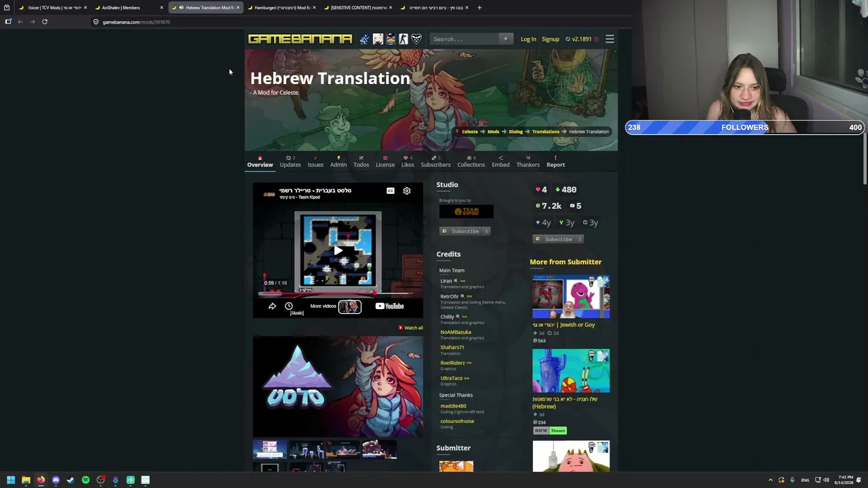
Task: Click the site security icon in address bar
Action: [96, 22]
